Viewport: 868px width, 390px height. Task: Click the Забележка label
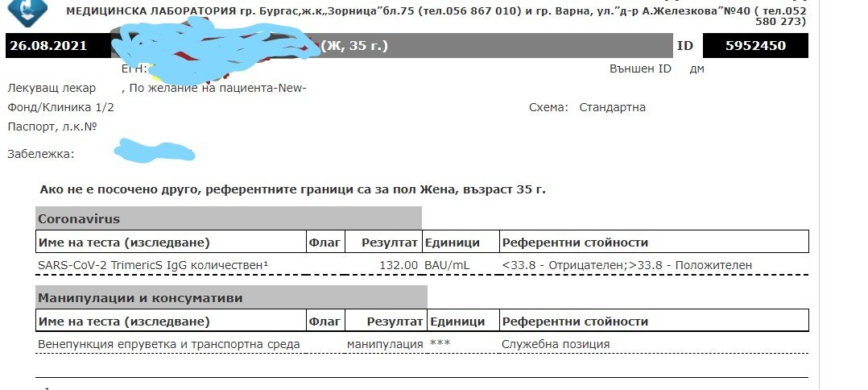40,153
